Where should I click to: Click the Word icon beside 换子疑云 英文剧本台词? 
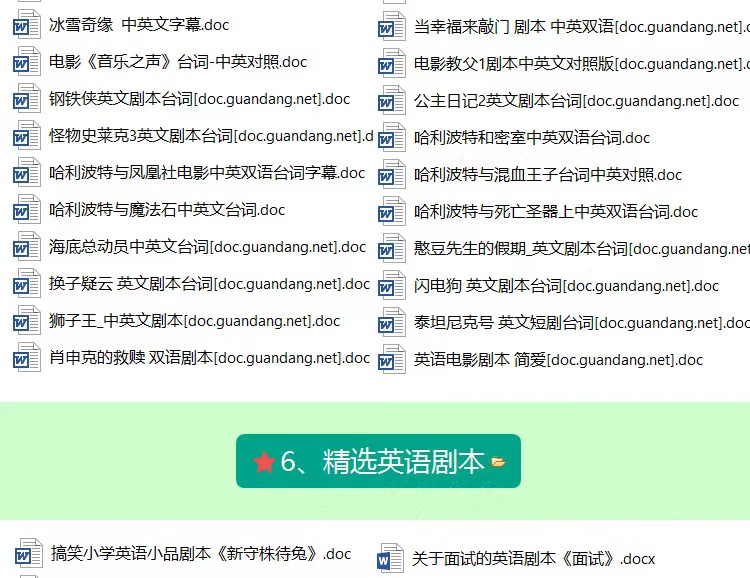(27, 284)
